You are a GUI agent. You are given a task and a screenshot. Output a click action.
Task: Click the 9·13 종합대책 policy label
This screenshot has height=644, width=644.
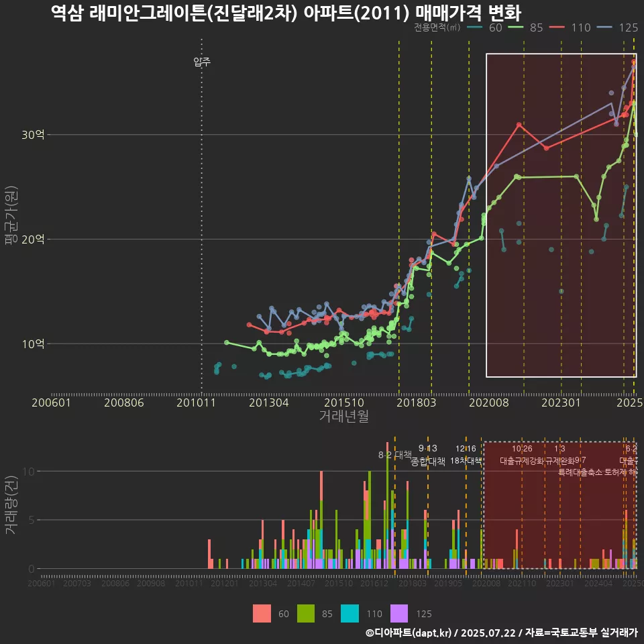point(428,455)
